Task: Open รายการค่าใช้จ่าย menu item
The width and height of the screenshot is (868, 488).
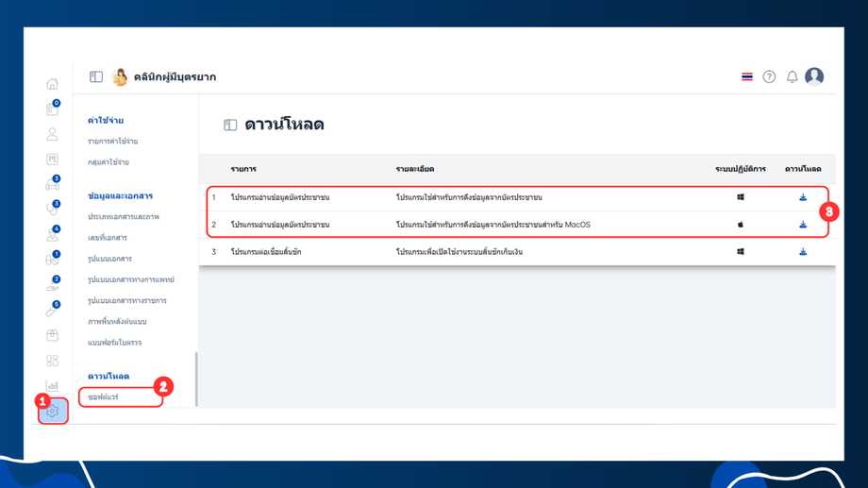Action: (113, 142)
